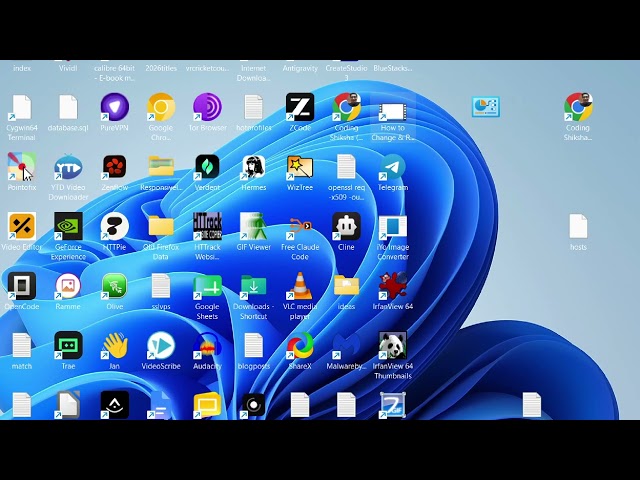Open the Malwarebytes shortcut
640x480 pixels.
coord(346,345)
